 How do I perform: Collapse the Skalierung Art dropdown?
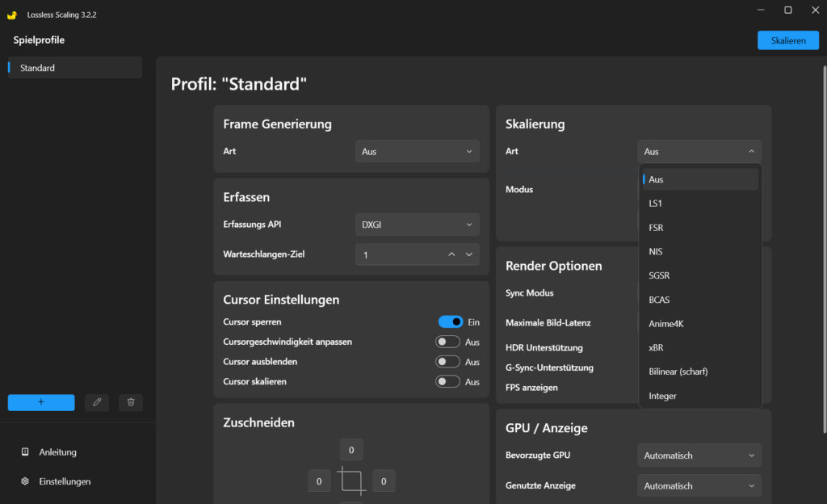coord(699,151)
